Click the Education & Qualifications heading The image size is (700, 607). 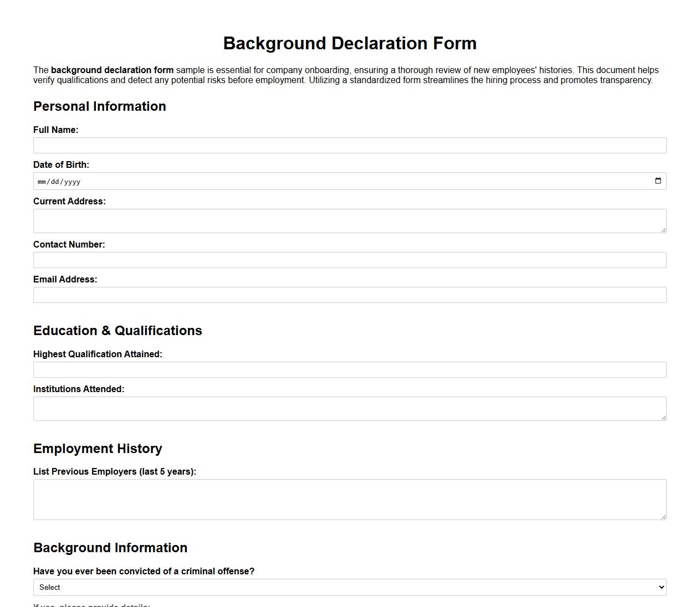(118, 331)
